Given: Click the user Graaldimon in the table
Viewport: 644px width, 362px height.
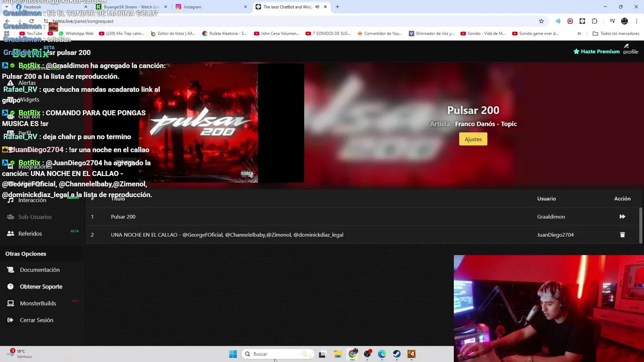Looking at the screenshot, I should [551, 217].
